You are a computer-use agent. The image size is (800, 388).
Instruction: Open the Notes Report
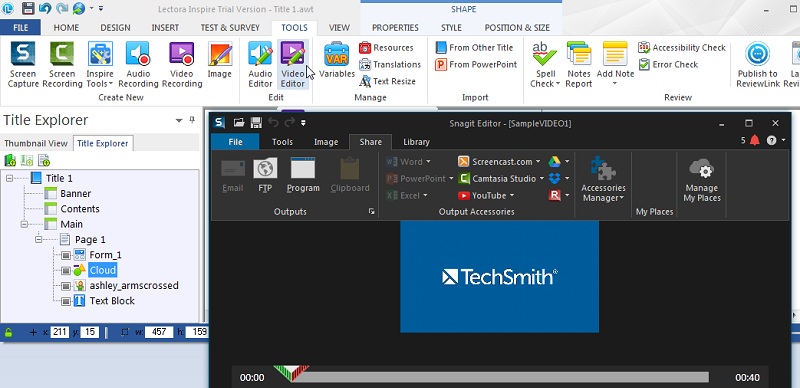pos(579,64)
